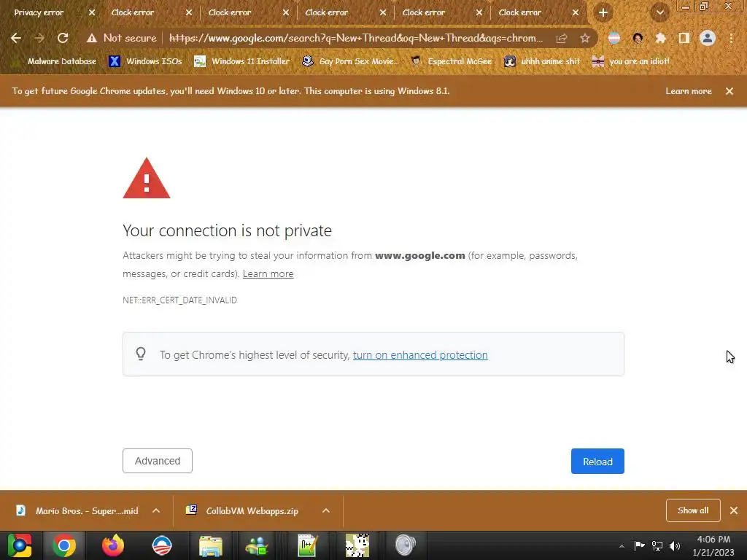Open Malware Database bookmark
The image size is (747, 560).
(56, 61)
